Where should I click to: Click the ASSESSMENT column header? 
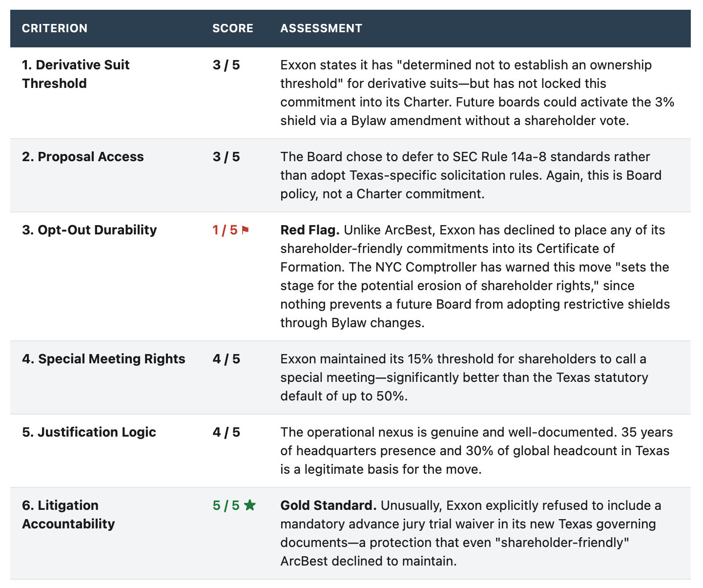tap(321, 28)
